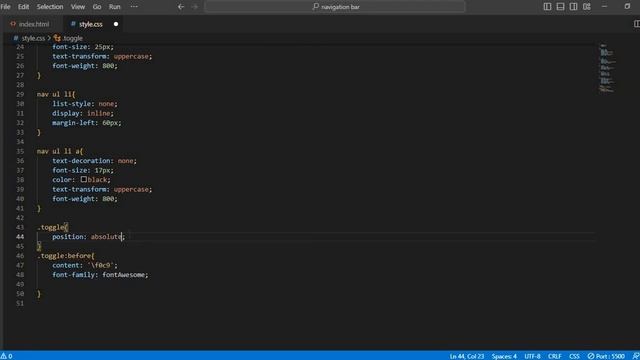This screenshot has height=360, width=640.
Task: Open the Edit menu
Action: 23,7
